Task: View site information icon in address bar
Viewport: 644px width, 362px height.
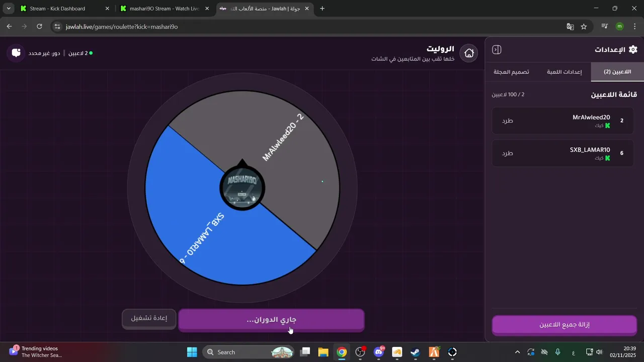Action: (57, 27)
